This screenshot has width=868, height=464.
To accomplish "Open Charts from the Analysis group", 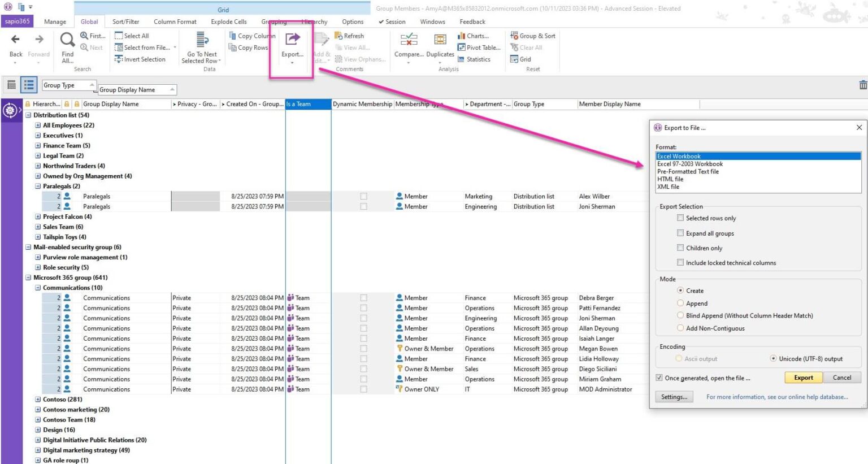I will (473, 36).
